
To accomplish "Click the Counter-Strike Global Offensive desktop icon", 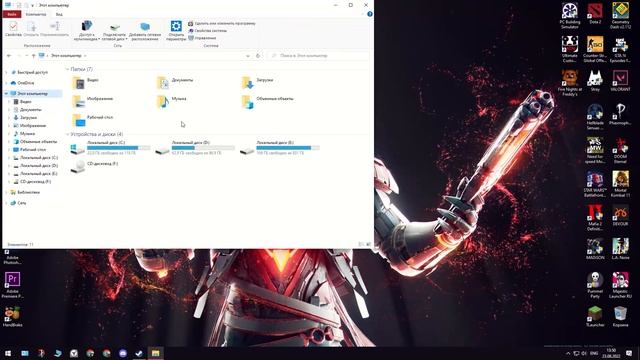I will pyautogui.click(x=595, y=49).
